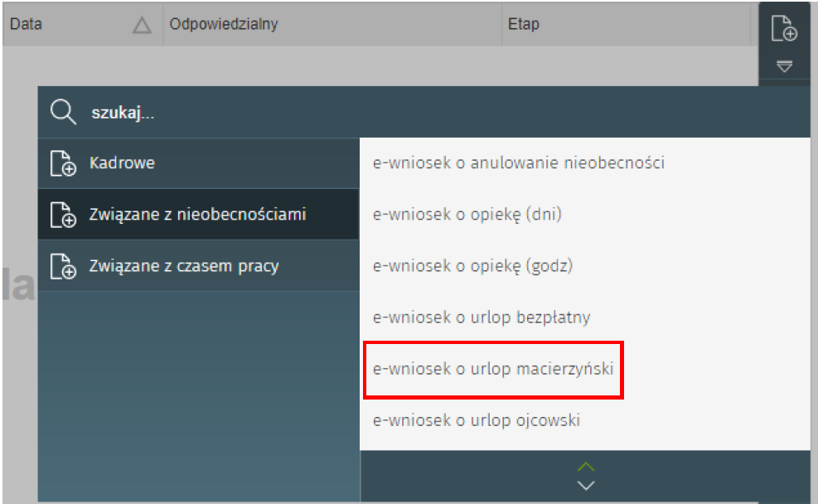Click the document icon beside Związane z nieobecnościami
The image size is (818, 504).
coord(63,216)
